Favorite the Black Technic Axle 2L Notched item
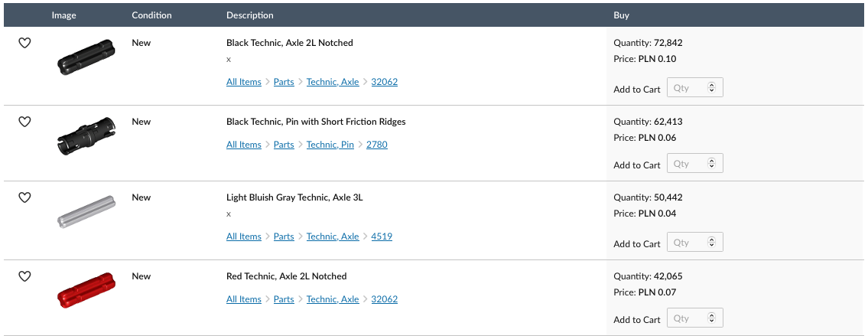This screenshot has width=868, height=336. [24, 44]
